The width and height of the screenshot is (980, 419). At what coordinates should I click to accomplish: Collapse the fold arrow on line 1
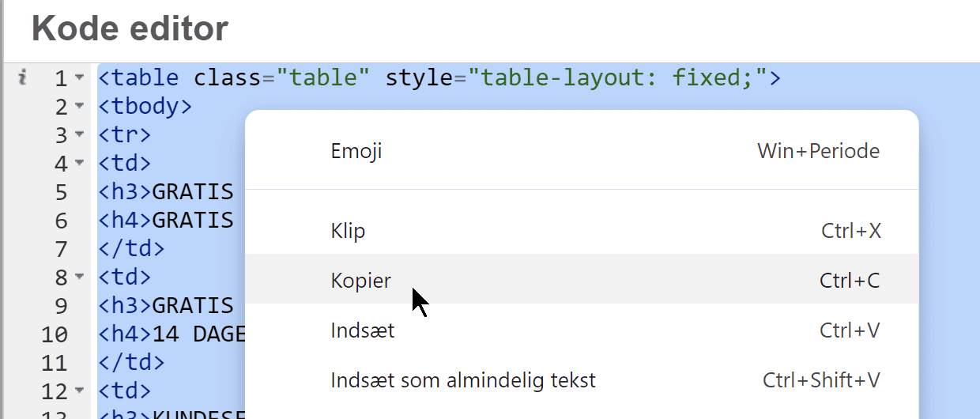tap(79, 77)
